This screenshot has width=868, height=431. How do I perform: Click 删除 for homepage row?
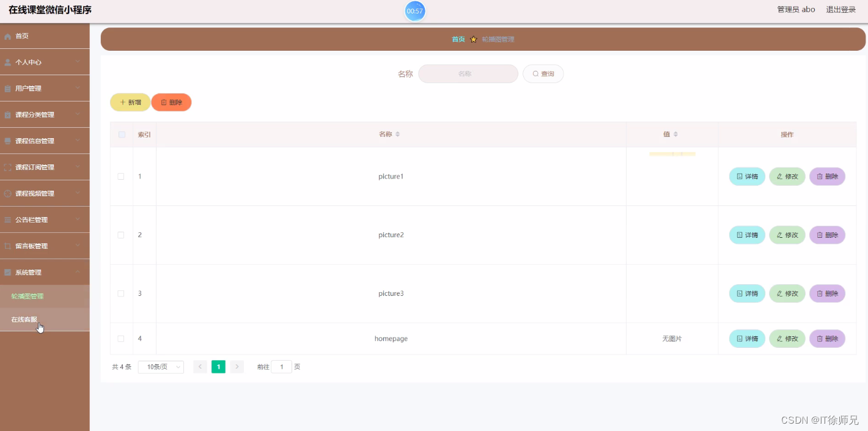tap(827, 339)
